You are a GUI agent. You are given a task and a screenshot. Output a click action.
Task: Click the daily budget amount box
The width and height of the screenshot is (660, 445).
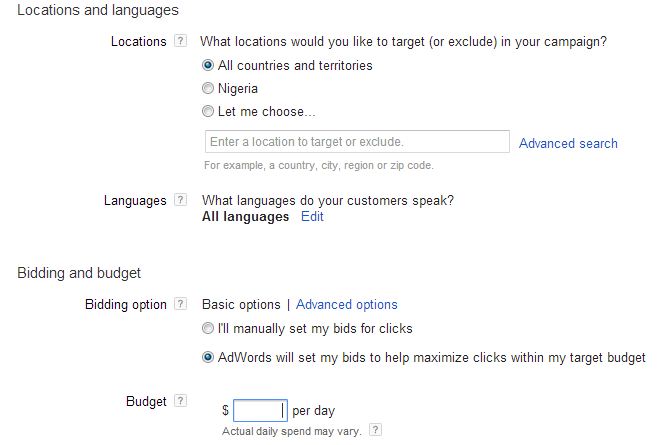tap(260, 410)
